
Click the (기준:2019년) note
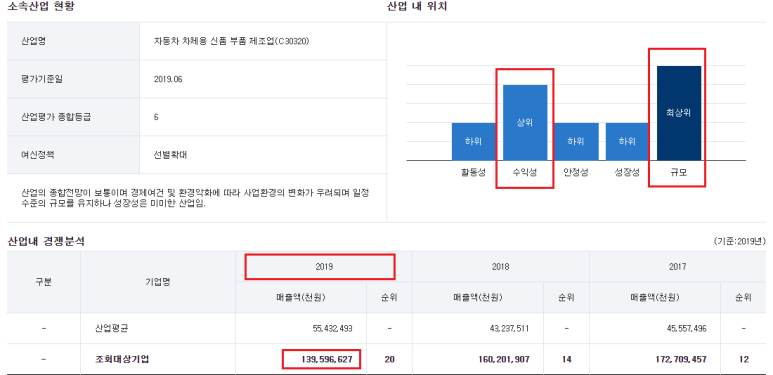pyautogui.click(x=739, y=241)
